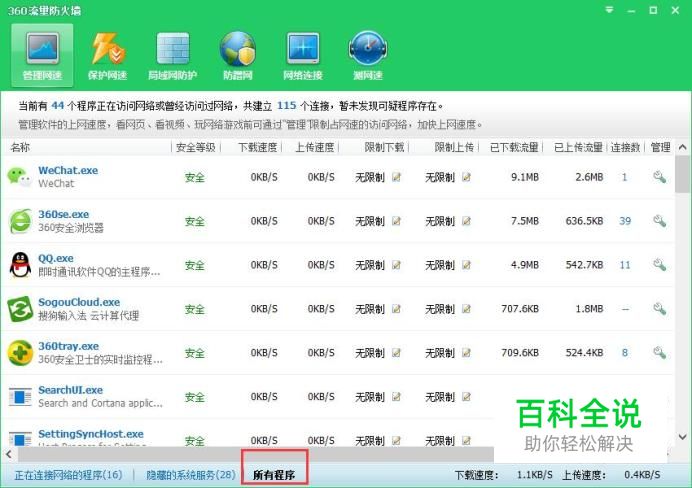Click the vertical scrollbar down arrow
Image resolution: width=692 pixels, height=488 pixels.
coord(682,437)
